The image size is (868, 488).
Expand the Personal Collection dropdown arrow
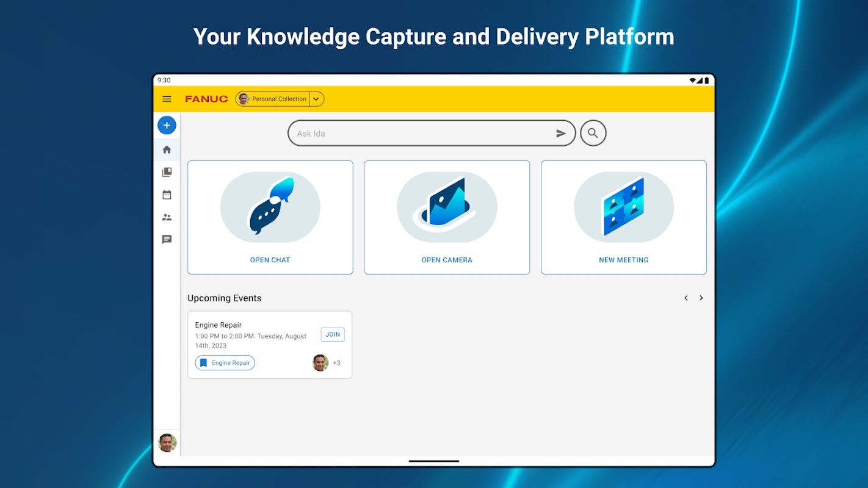tap(316, 99)
